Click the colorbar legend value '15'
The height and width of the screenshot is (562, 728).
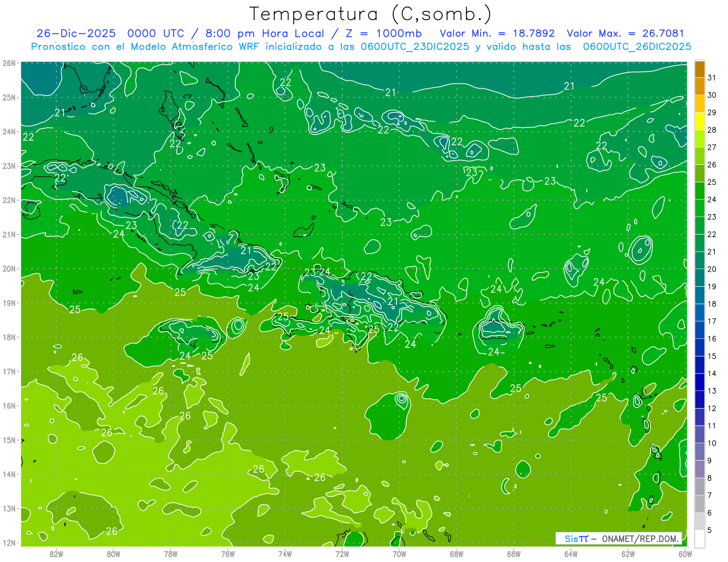click(712, 356)
